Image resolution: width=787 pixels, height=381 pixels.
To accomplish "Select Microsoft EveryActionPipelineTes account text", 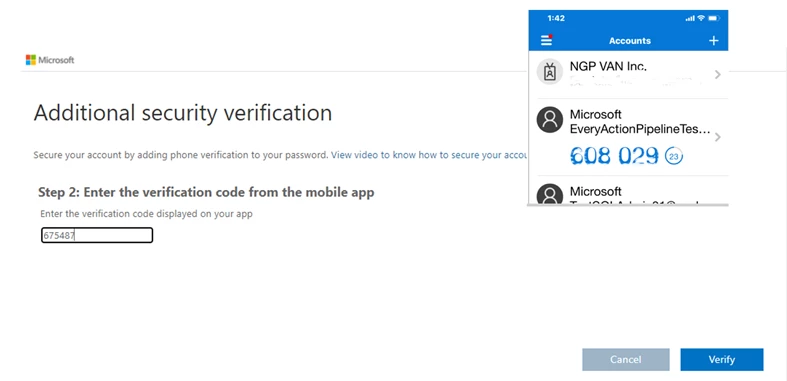I will pos(640,122).
